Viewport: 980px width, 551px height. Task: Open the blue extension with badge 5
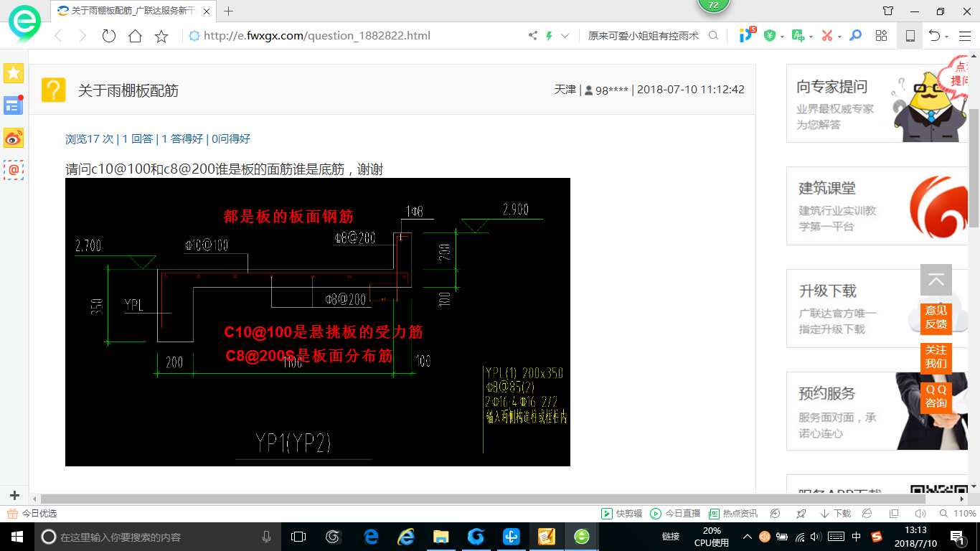tap(747, 34)
